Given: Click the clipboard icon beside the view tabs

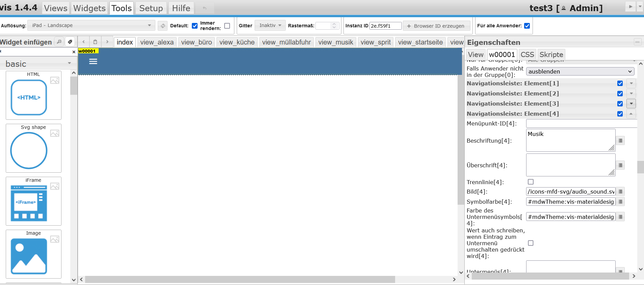Looking at the screenshot, I should (x=95, y=42).
